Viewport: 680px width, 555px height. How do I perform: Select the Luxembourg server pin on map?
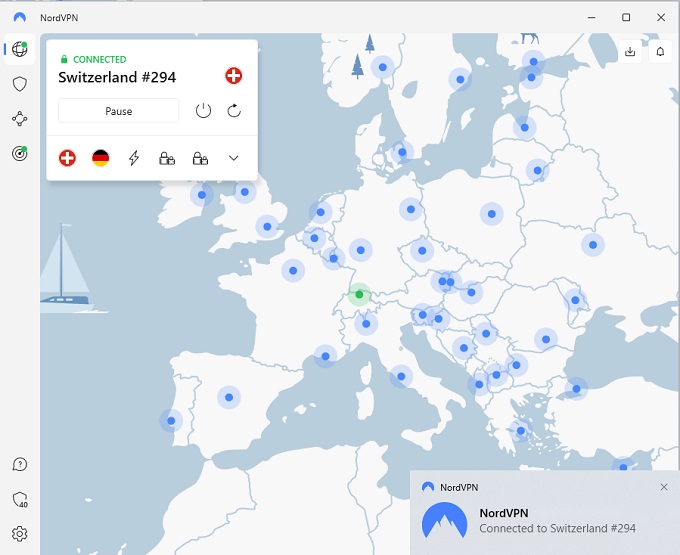tap(333, 258)
